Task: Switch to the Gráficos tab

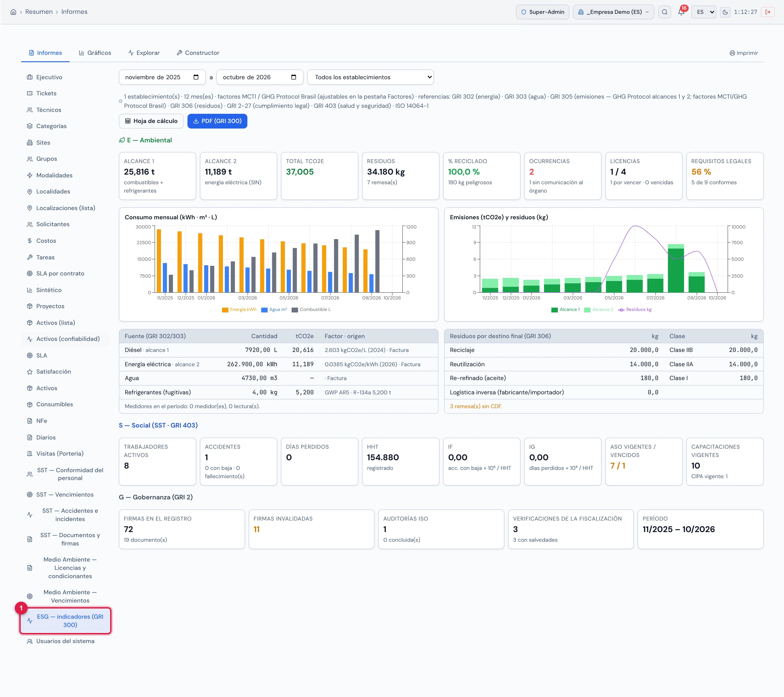Action: click(x=95, y=53)
